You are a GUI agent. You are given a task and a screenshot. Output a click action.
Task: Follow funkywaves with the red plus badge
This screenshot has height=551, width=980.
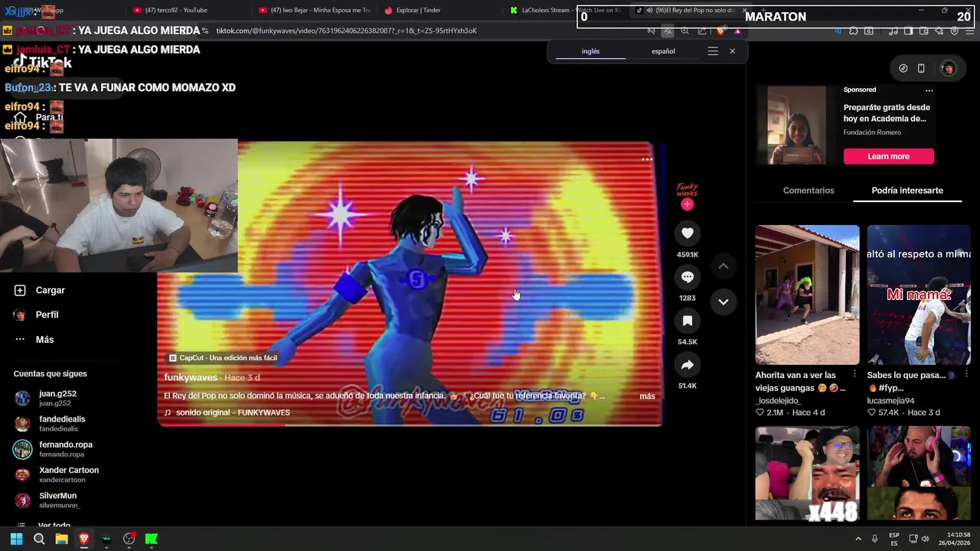[x=687, y=204]
